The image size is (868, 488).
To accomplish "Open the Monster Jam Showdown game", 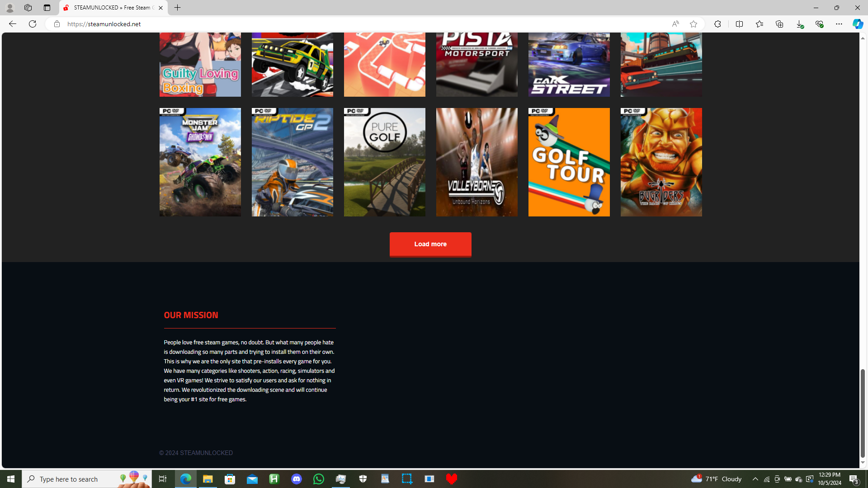I will coord(200,162).
